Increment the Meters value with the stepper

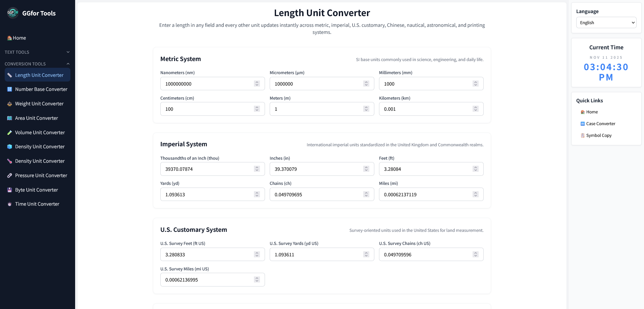[366, 107]
